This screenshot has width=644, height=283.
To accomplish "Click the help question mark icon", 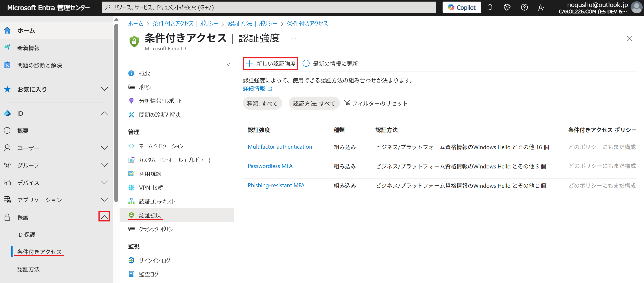I will tap(524, 7).
